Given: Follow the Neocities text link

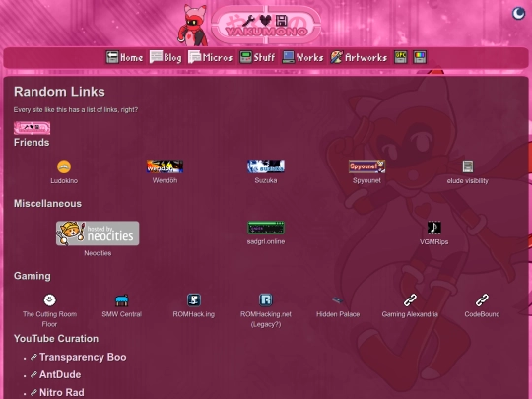Looking at the screenshot, I should tap(98, 253).
